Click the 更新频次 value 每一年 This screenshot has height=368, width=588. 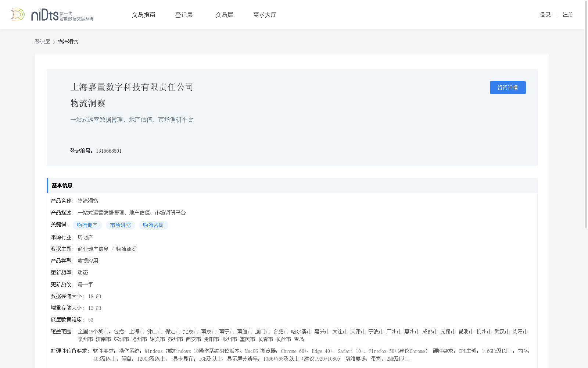[x=85, y=284]
